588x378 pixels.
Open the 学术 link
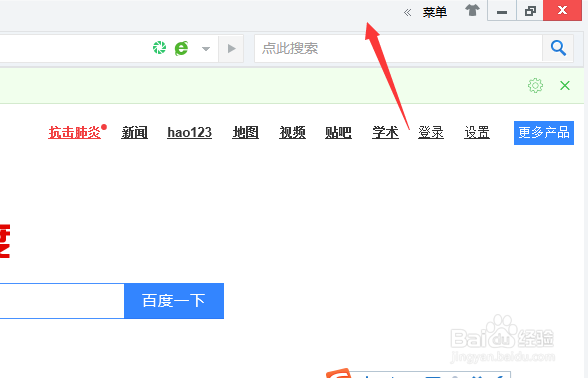coord(386,132)
